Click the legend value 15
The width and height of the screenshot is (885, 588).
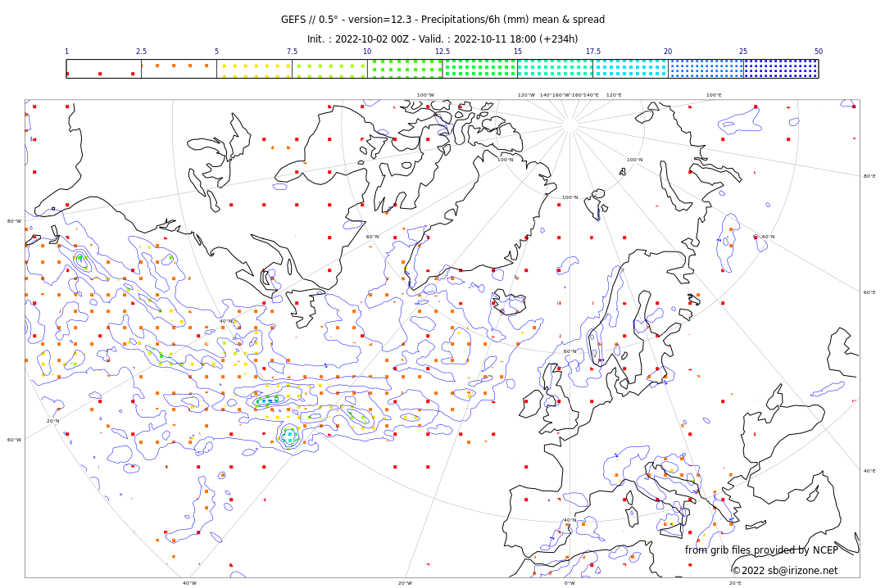[518, 52]
